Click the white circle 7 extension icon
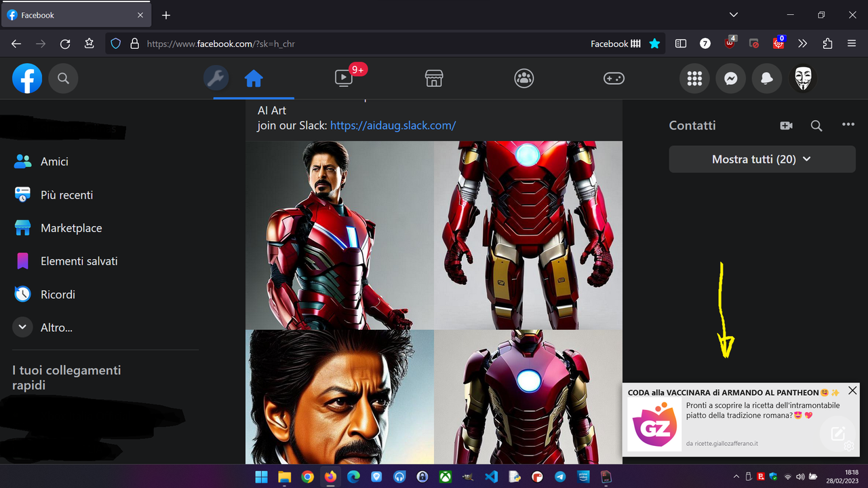Viewport: 868px width, 488px height. coord(705,43)
